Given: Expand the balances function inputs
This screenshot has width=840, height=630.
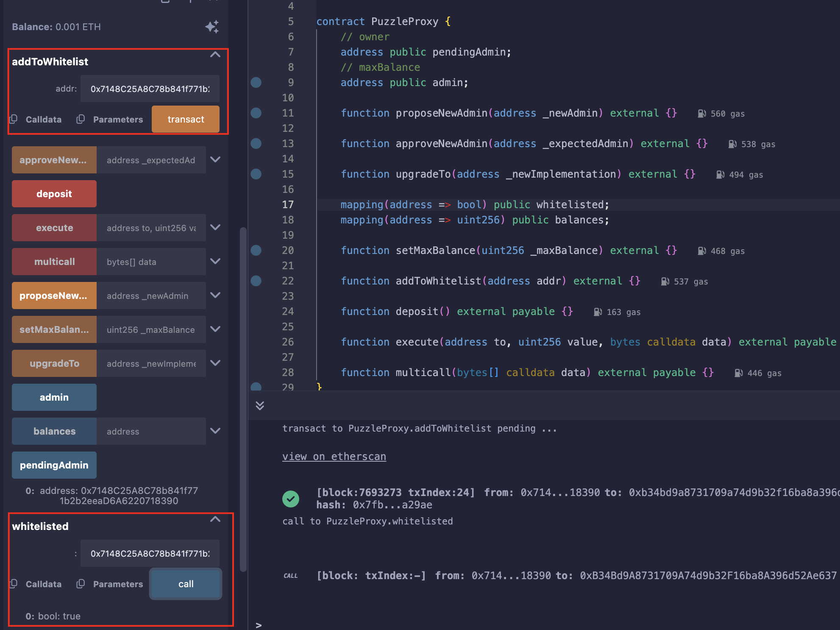Looking at the screenshot, I should click(215, 431).
